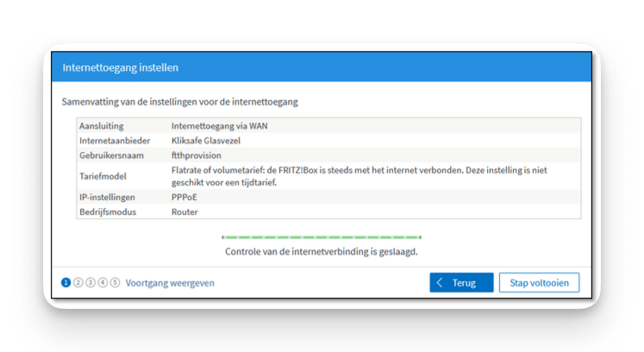Go back with the Terug button
The height and width of the screenshot is (352, 644).
461,282
